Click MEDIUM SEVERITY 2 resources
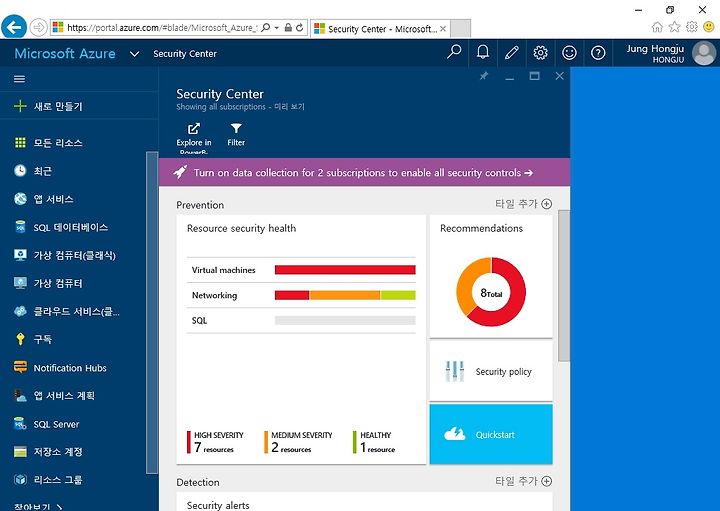The height and width of the screenshot is (511, 720). (298, 442)
